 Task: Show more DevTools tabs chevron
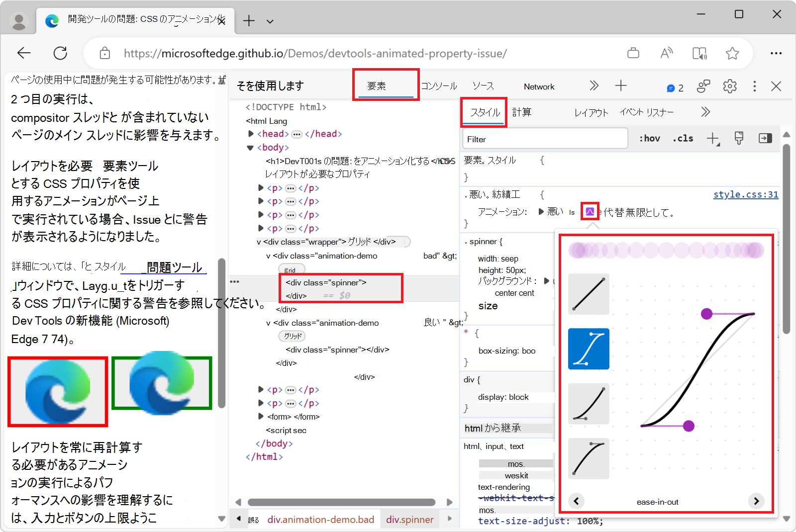point(594,86)
